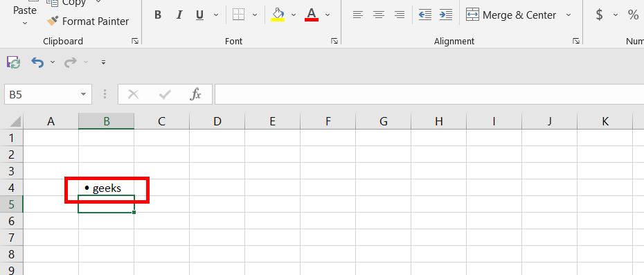Viewport: 644px width, 275px height.
Task: Toggle Bold formatting
Action: [158, 15]
